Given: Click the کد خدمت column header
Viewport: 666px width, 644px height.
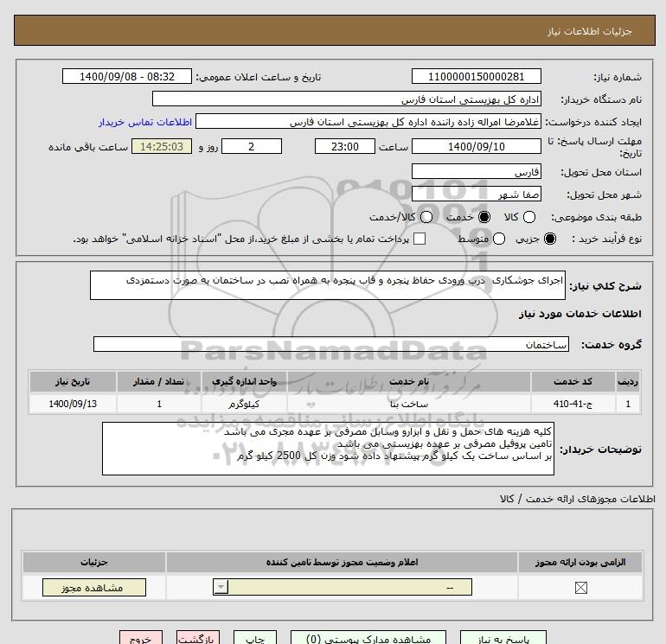Looking at the screenshot, I should [x=573, y=381].
